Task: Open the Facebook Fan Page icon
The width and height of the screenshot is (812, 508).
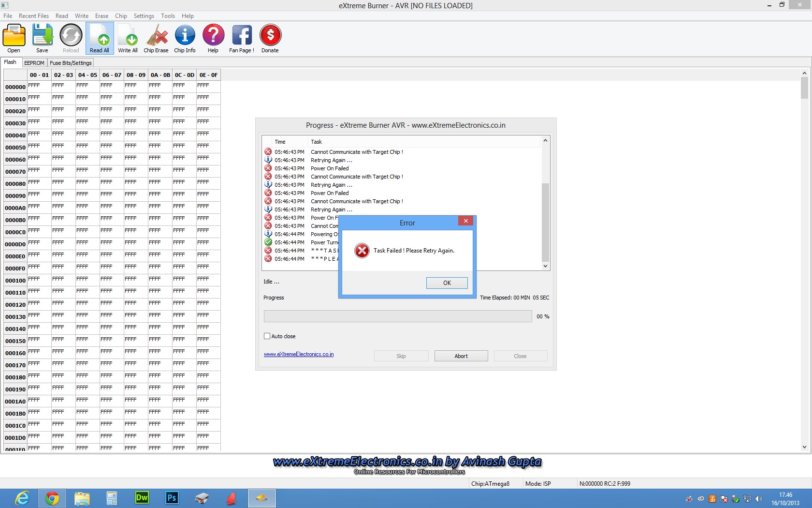Action: (242, 38)
